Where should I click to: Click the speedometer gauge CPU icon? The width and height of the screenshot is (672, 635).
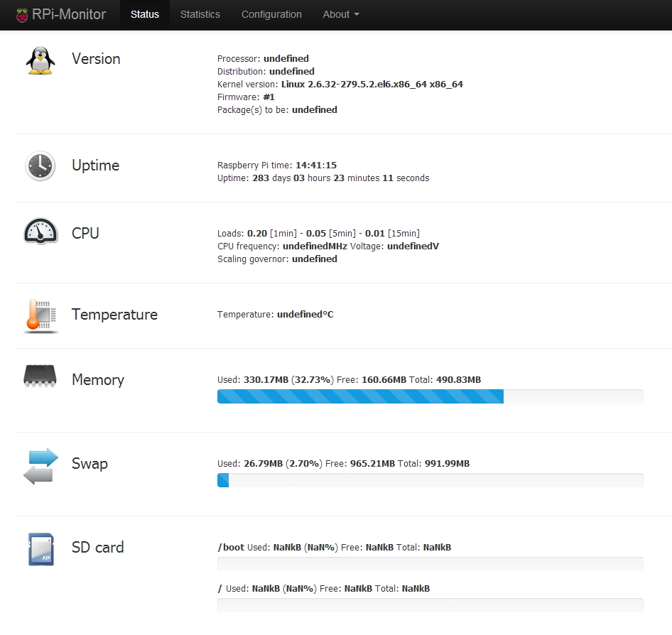[x=40, y=231]
